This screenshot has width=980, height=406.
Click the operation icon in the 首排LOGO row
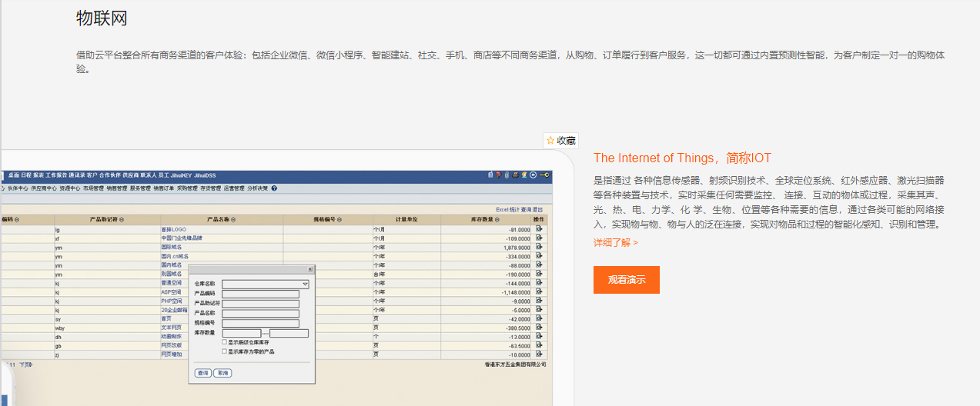pos(539,229)
